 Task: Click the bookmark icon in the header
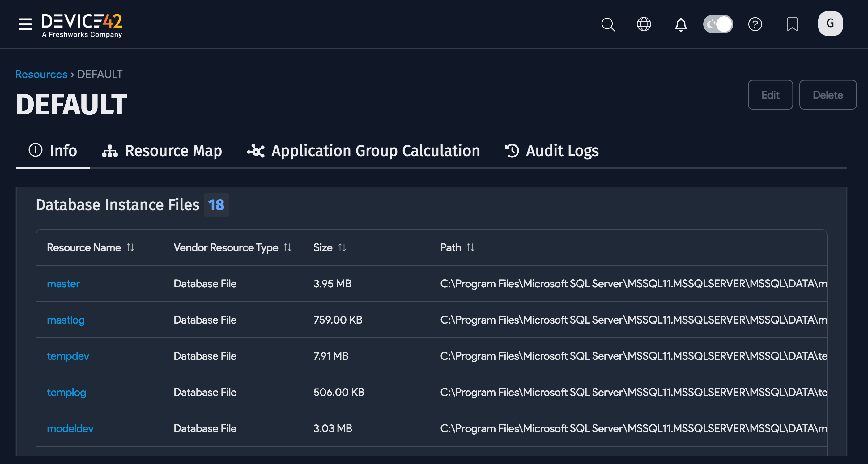coord(793,24)
